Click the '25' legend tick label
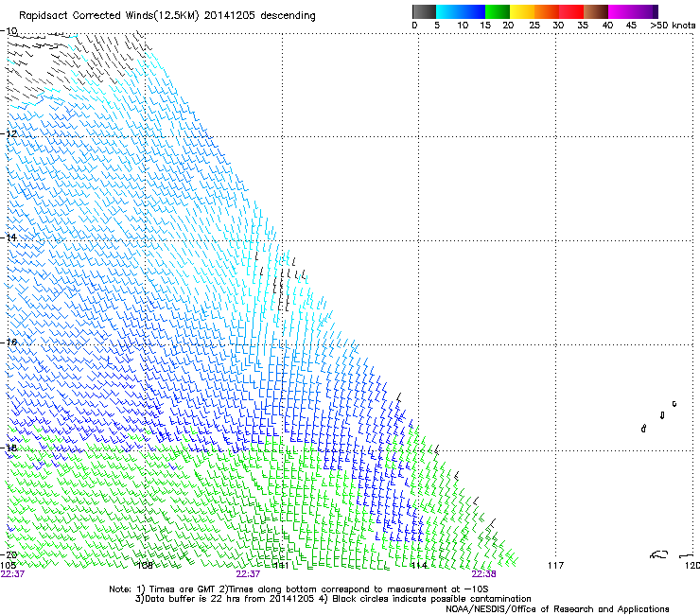 click(534, 26)
